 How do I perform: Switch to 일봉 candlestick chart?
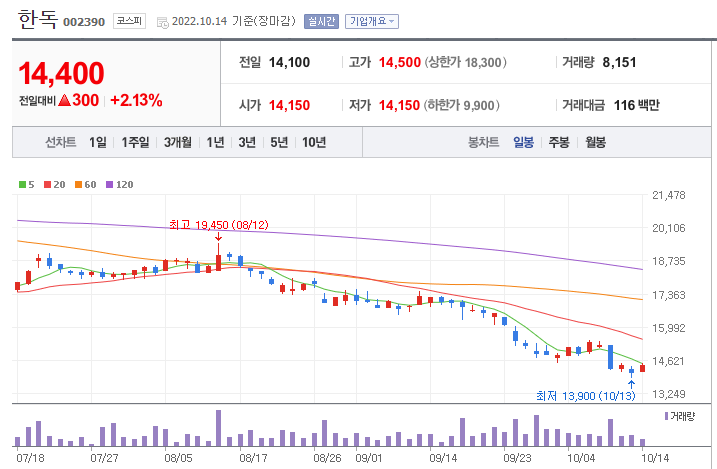coord(524,143)
